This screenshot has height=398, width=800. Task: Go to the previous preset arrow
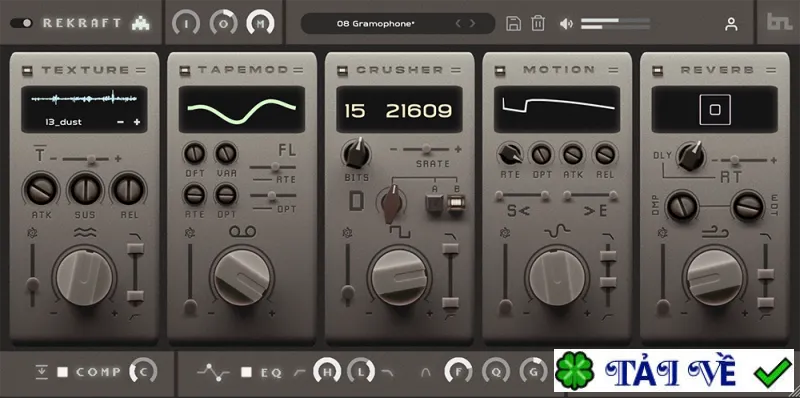pyautogui.click(x=458, y=23)
